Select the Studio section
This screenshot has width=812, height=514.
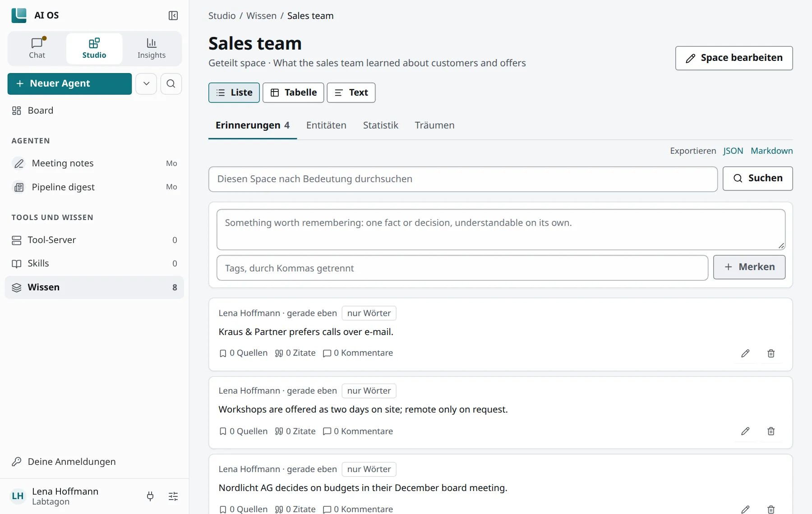(x=94, y=48)
